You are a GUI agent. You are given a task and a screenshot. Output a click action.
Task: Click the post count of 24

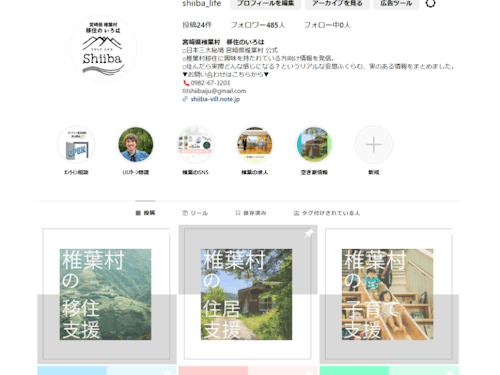pos(197,25)
